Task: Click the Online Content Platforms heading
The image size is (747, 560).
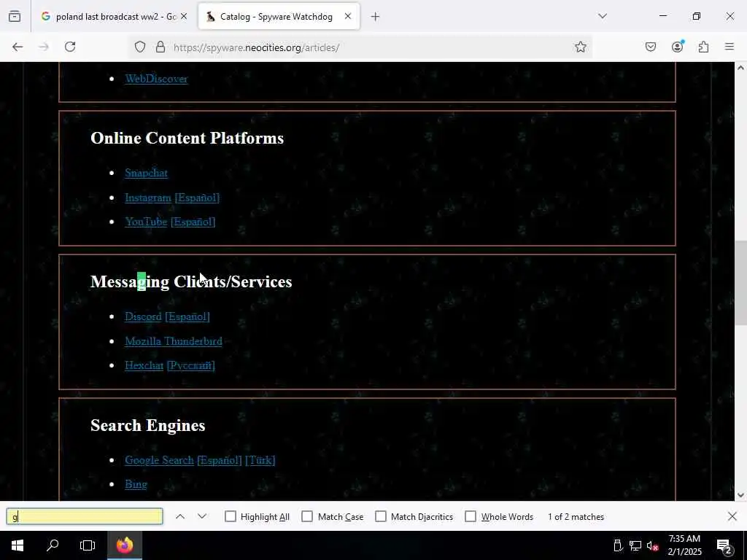Action: 187,138
